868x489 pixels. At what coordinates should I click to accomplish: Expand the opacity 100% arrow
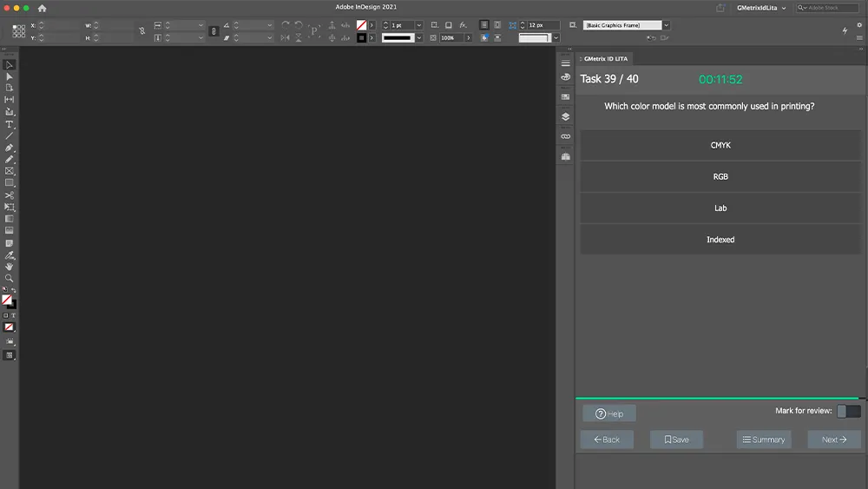(x=469, y=38)
